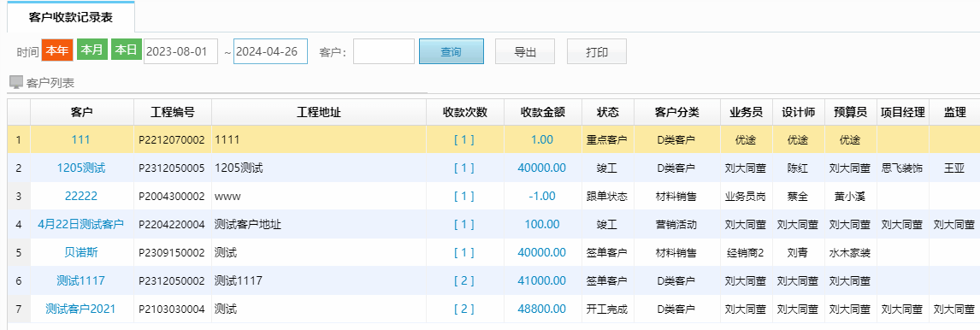Click designer cell 陈红
Viewport: 980px width, 330px height.
click(x=798, y=168)
